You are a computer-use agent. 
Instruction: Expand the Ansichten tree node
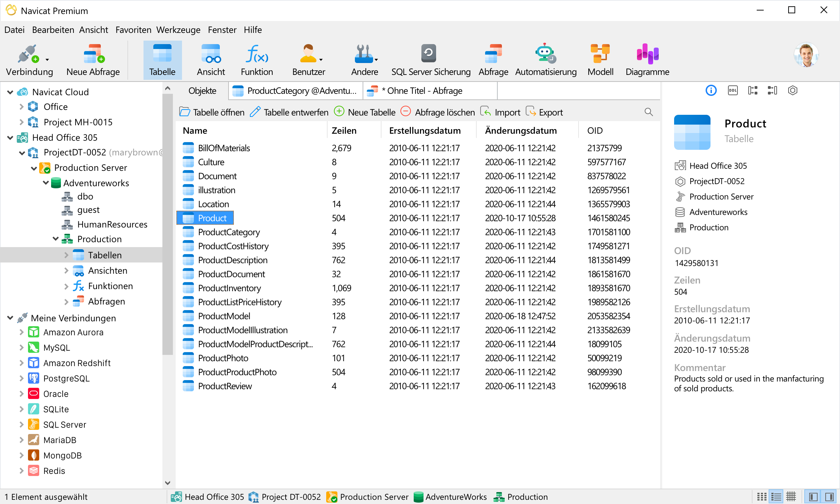66,271
